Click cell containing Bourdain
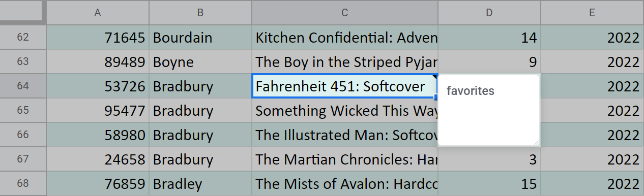Image resolution: width=644 pixels, height=196 pixels. (x=200, y=37)
